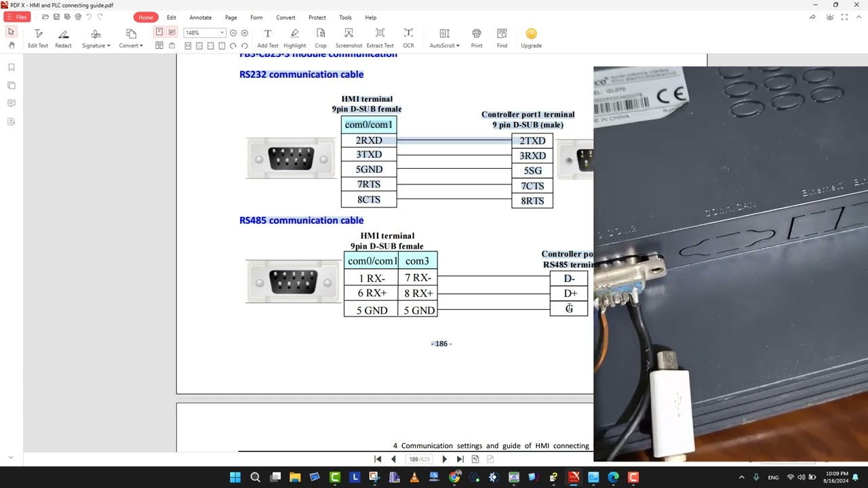The height and width of the screenshot is (488, 868).
Task: Choose the Highlight tool
Action: (x=294, y=39)
